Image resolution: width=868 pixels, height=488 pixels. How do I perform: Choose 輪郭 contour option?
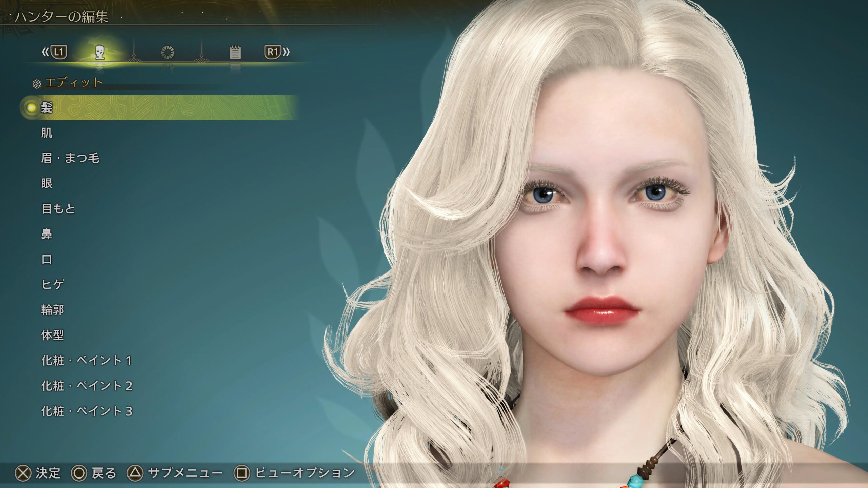53,310
